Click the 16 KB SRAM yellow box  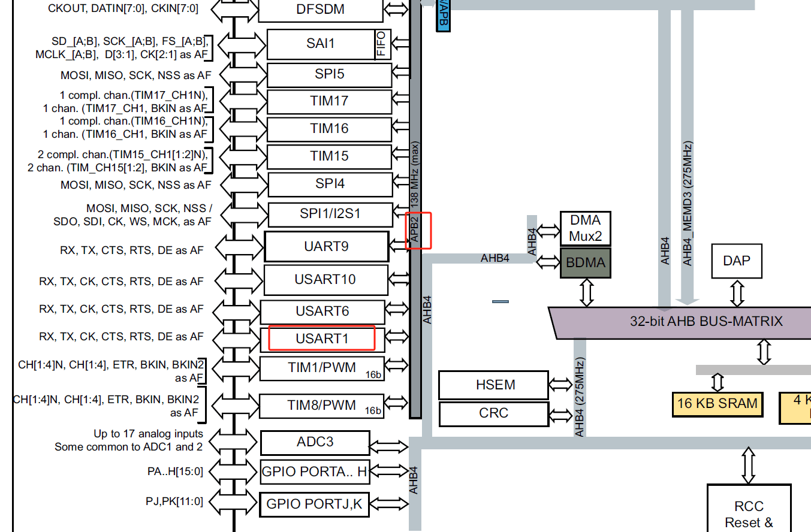(x=717, y=404)
